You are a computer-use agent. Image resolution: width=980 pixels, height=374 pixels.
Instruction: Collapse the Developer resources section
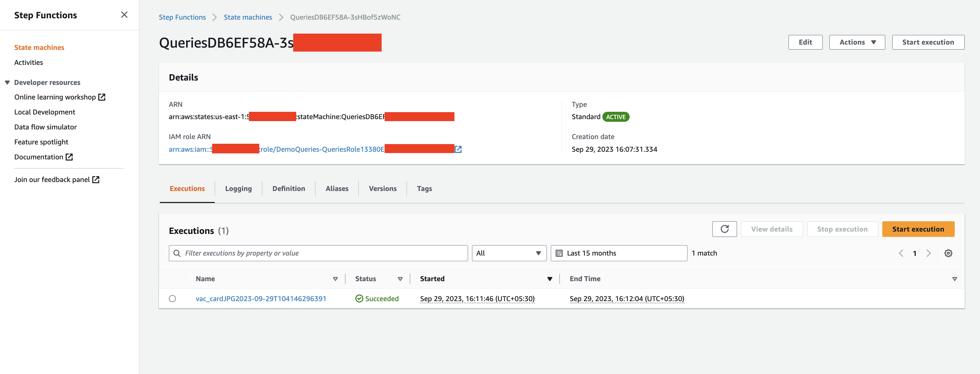7,82
